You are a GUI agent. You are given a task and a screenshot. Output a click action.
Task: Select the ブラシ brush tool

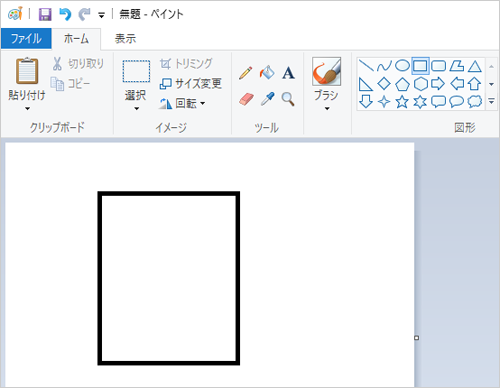[x=326, y=71]
